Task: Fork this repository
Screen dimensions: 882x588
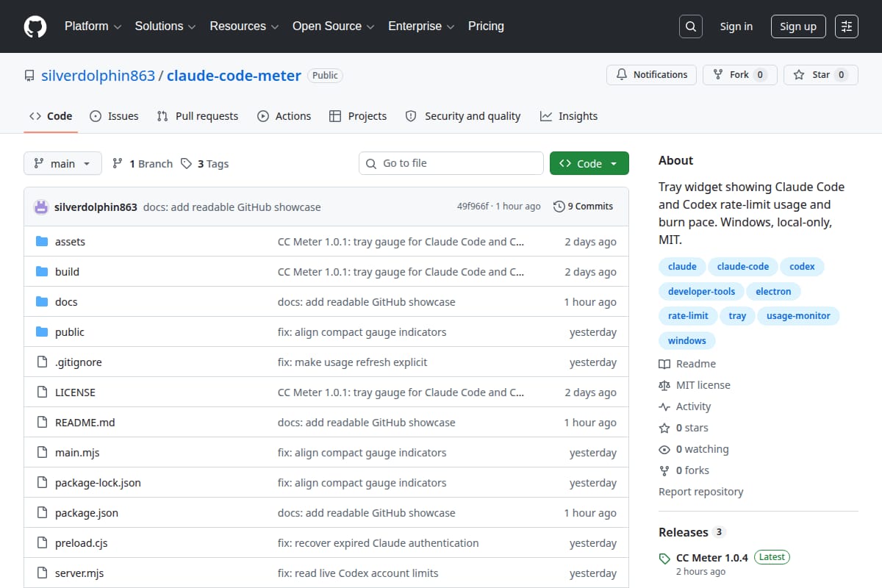Action: 740,75
